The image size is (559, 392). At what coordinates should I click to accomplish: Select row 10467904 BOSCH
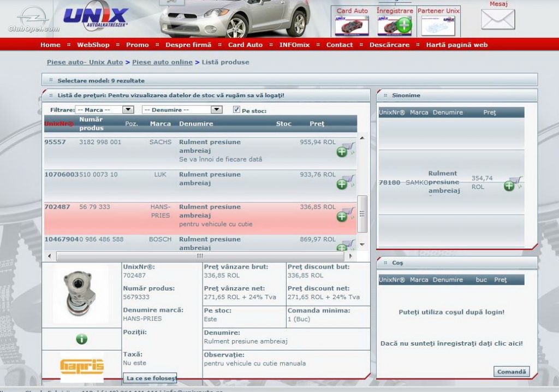coord(200,243)
